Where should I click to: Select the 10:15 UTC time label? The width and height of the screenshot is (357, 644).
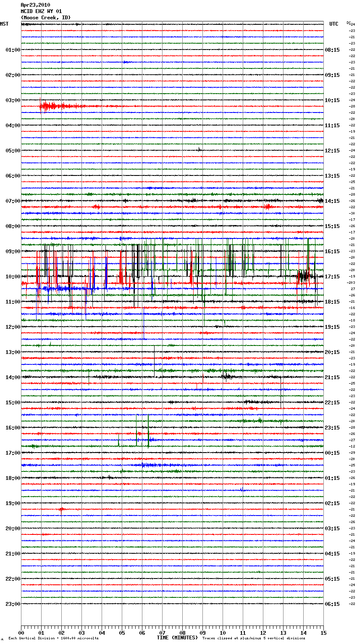pos(332,100)
